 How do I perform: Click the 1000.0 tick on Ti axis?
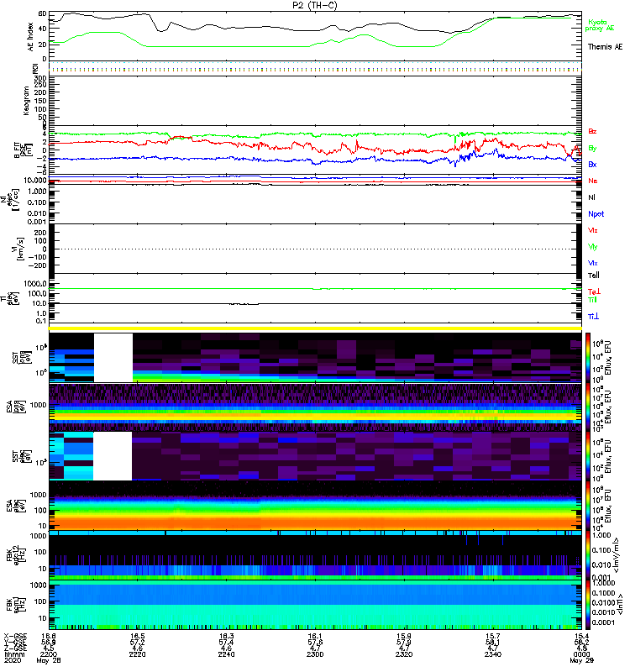point(35,284)
